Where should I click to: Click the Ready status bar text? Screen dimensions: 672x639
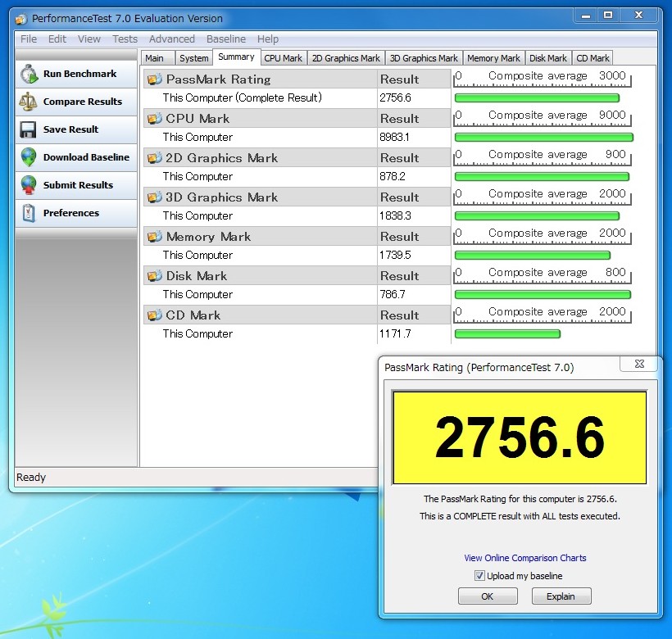click(31, 477)
